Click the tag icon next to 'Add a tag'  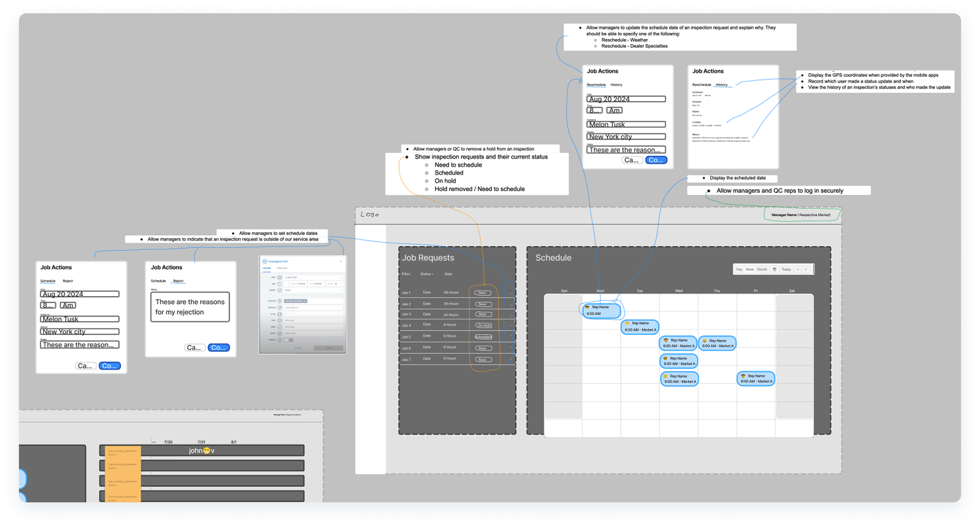tap(279, 320)
